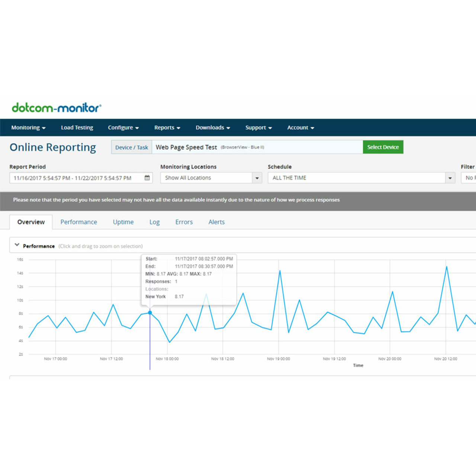
Task: Click the Select Device button
Action: pos(383,147)
